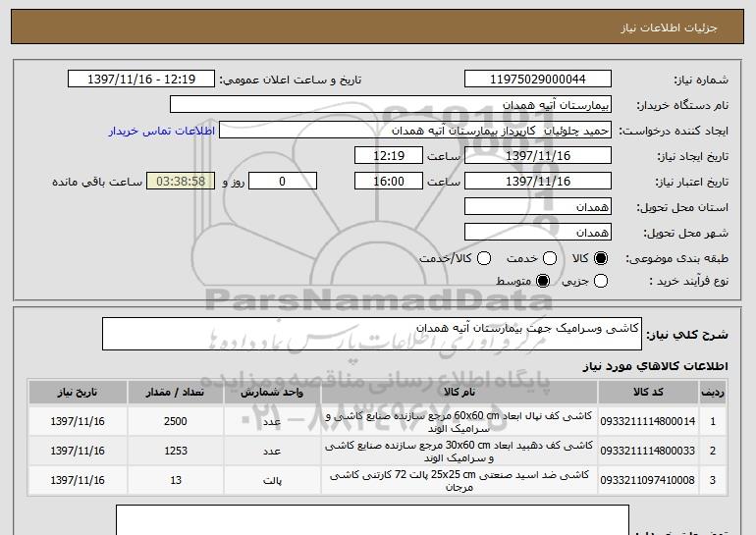Click the request creator field حمید چلوئیان
The image size is (756, 535).
[x=415, y=131]
